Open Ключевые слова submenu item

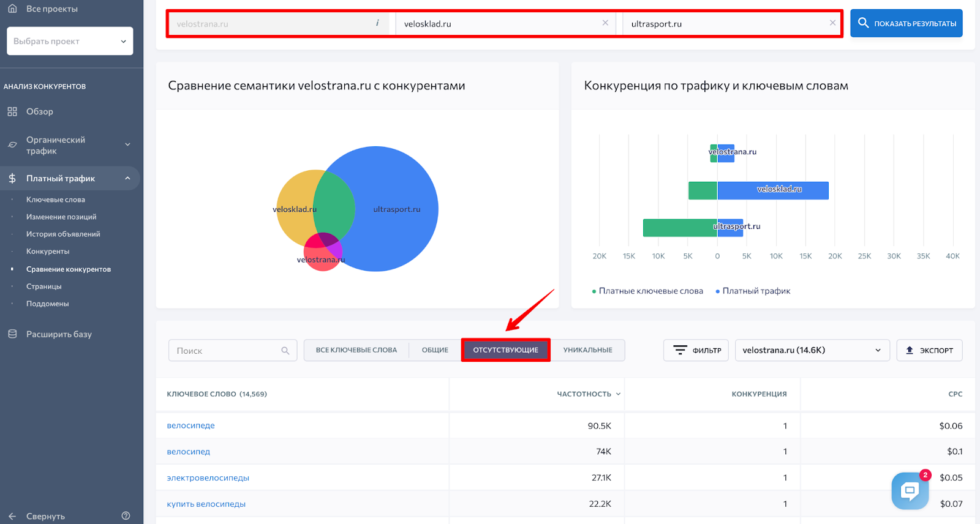(56, 200)
